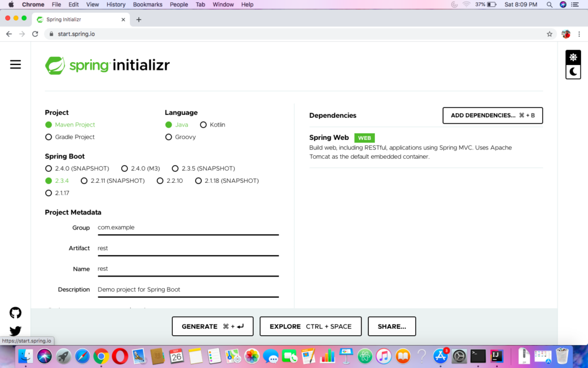The width and height of the screenshot is (588, 368).
Task: Close the Spring Initializr tab
Action: 123,20
